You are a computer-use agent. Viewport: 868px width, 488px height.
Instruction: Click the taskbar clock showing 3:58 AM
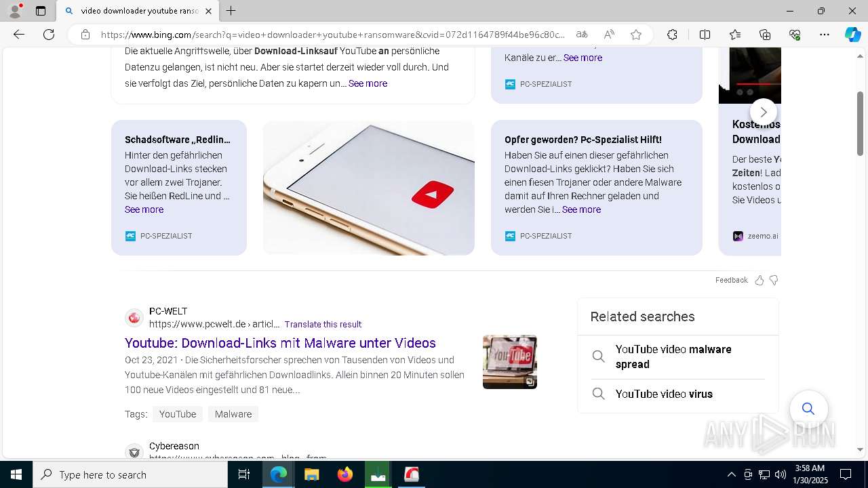point(810,474)
